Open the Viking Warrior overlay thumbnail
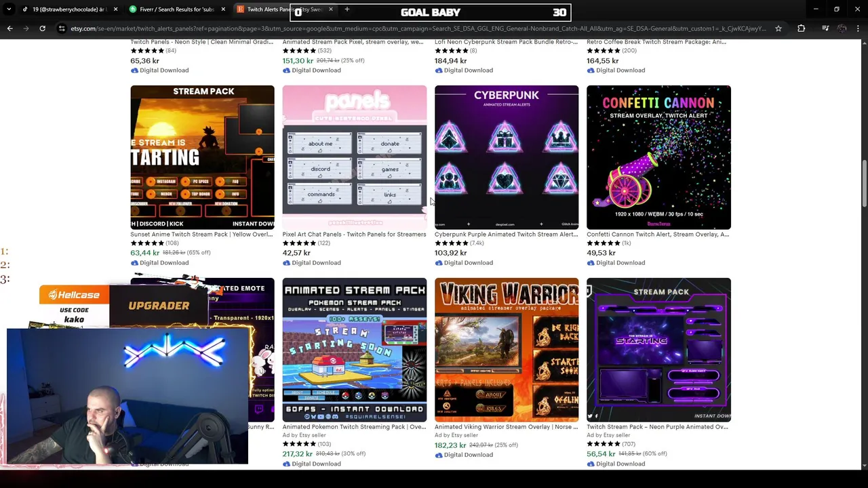The height and width of the screenshot is (488, 868). pos(507,350)
